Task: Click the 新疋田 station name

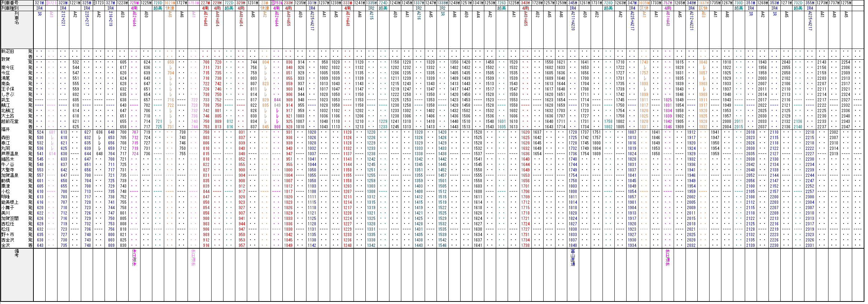Action: [8, 51]
